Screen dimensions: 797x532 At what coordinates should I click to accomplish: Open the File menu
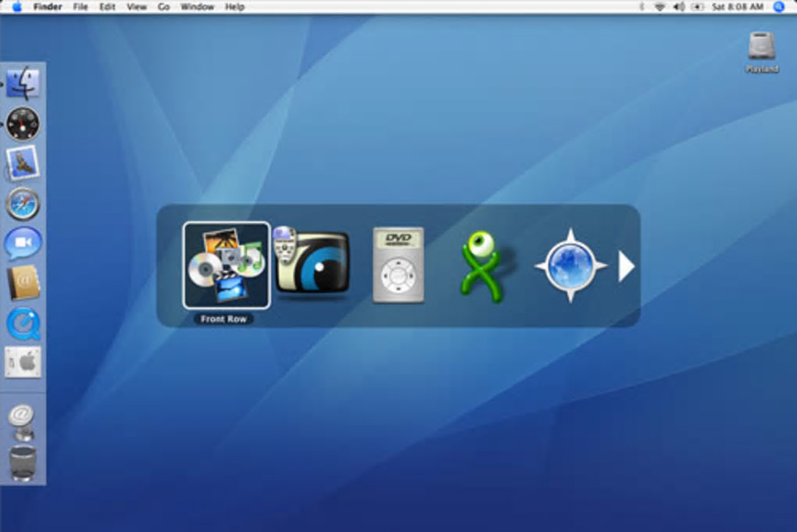pos(80,6)
